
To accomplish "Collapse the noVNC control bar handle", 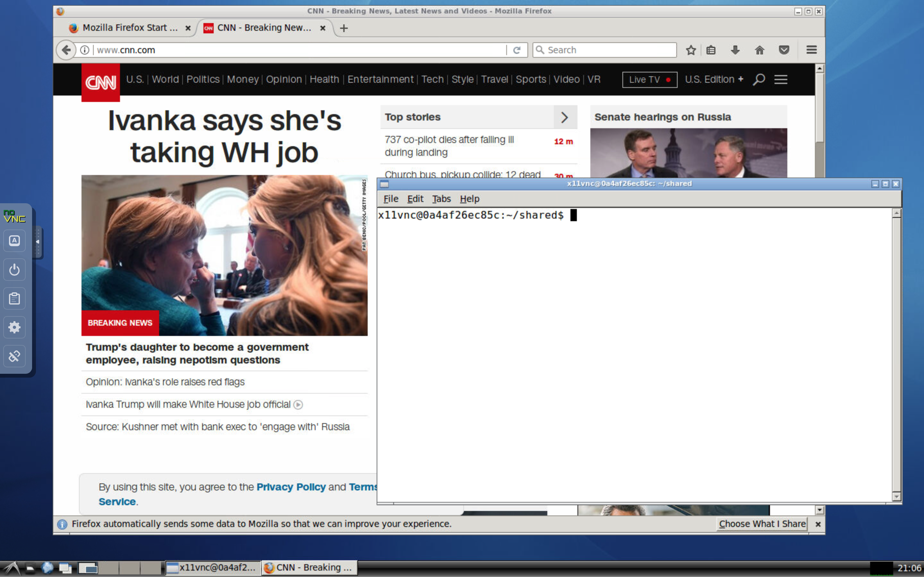I will (38, 242).
